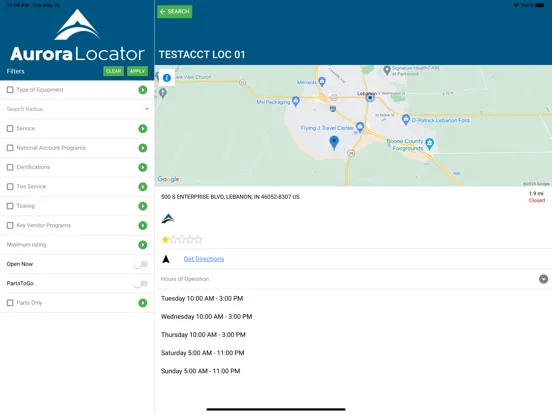
Task: Click the Closed status text
Action: (537, 200)
